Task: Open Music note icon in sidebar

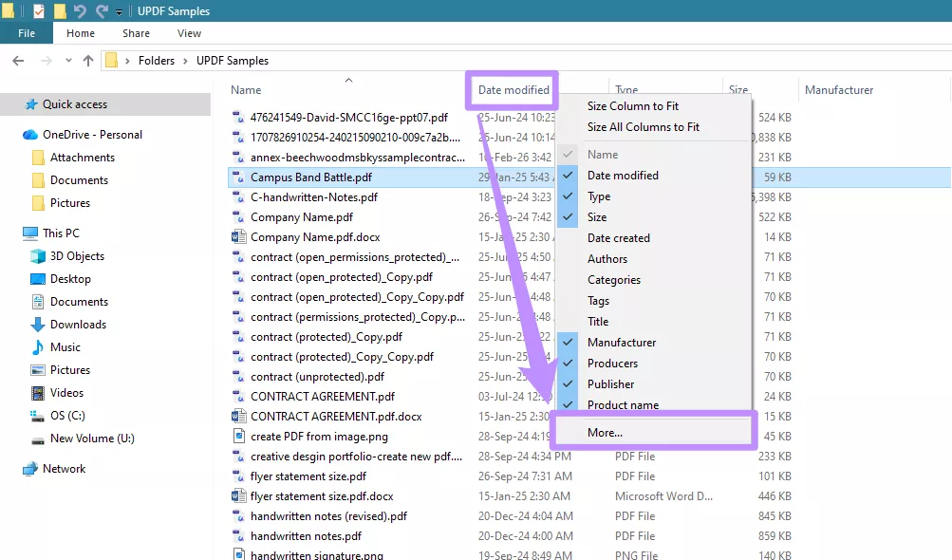Action: coord(38,347)
